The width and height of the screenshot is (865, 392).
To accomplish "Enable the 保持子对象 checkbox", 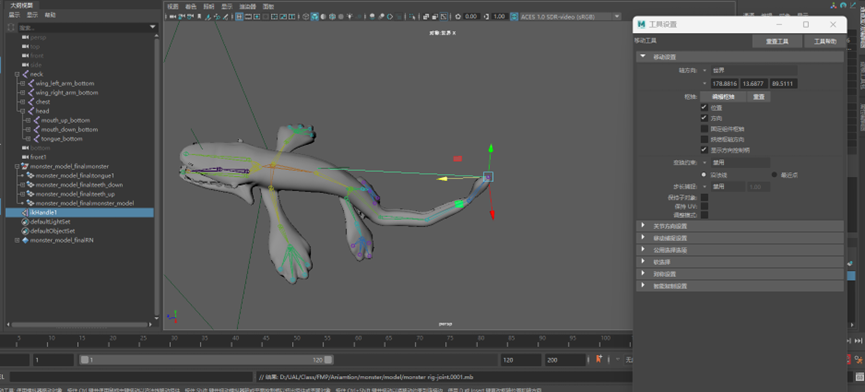I will pos(704,197).
